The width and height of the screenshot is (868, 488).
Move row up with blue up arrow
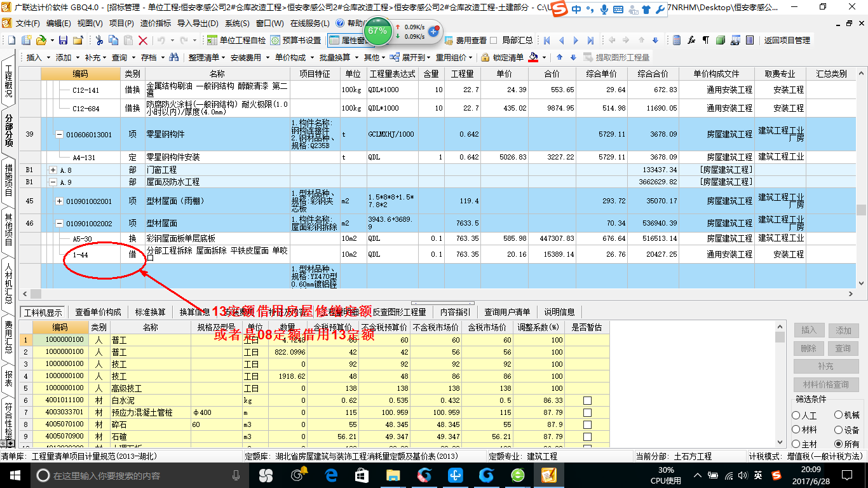(x=560, y=57)
